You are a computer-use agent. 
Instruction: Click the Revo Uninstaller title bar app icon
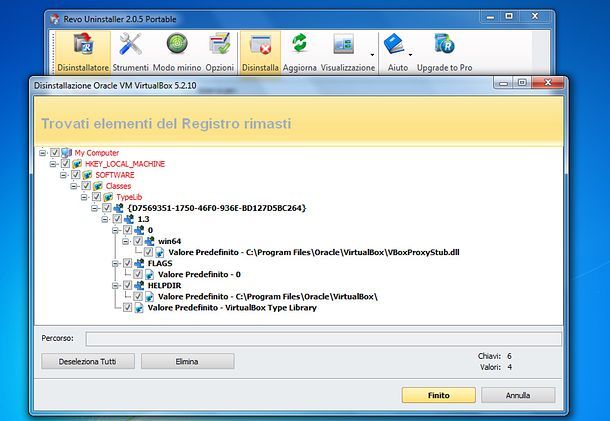(x=55, y=19)
